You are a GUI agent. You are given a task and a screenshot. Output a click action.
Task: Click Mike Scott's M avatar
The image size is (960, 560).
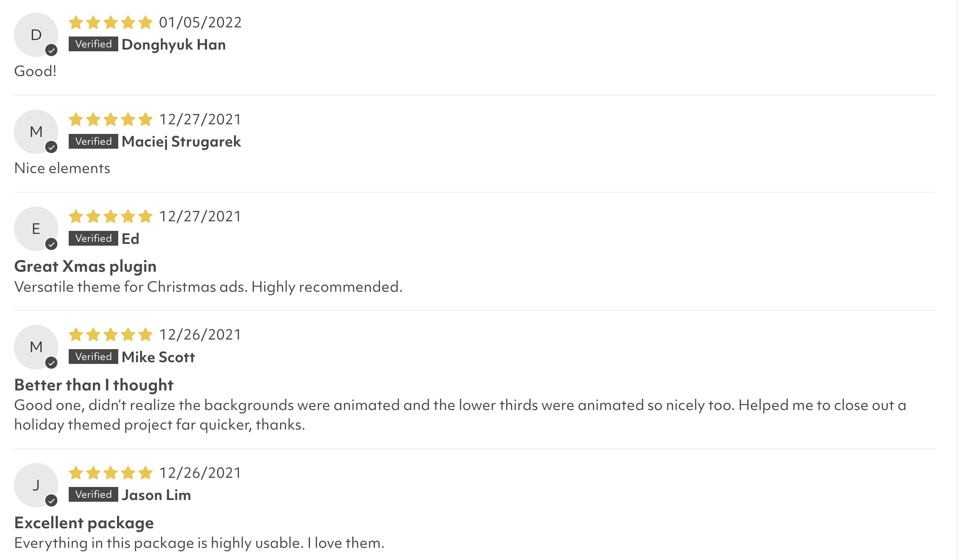(x=36, y=347)
